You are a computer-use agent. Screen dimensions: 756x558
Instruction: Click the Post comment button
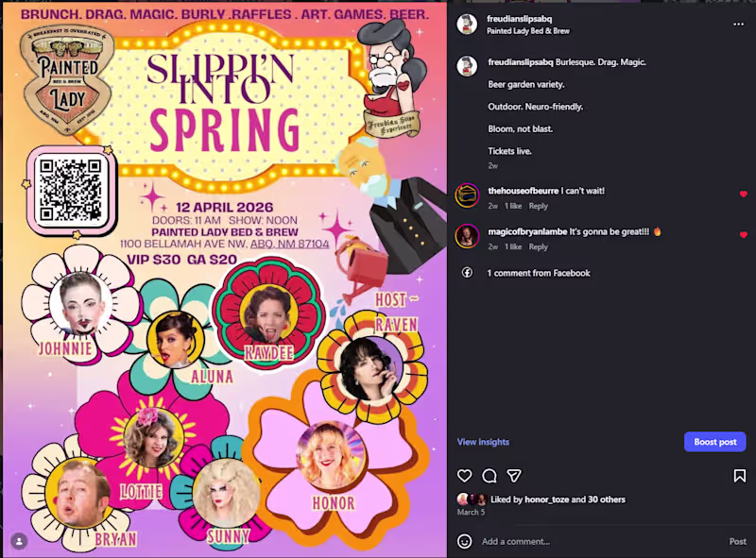click(737, 542)
